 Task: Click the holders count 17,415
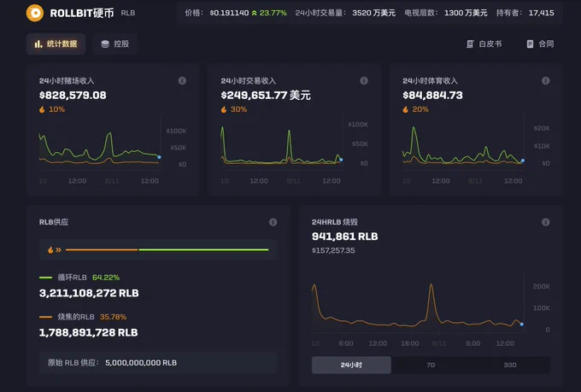coord(541,13)
